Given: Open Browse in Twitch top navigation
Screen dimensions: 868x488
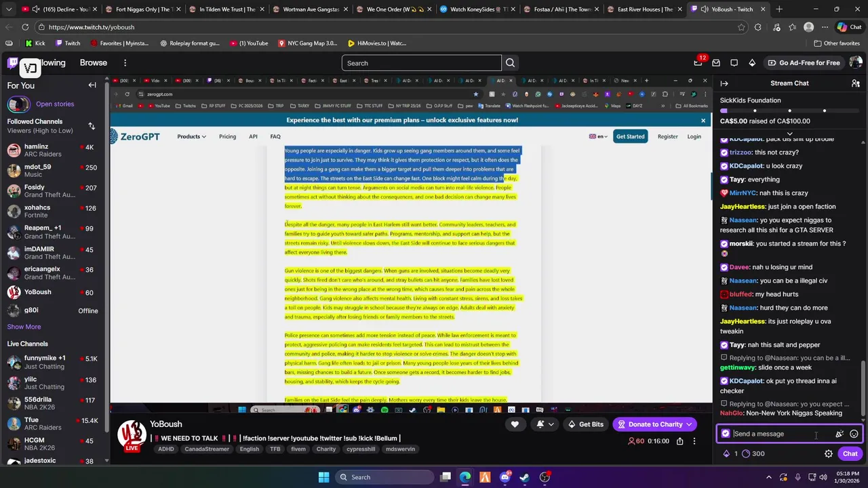Looking at the screenshot, I should click(94, 63).
